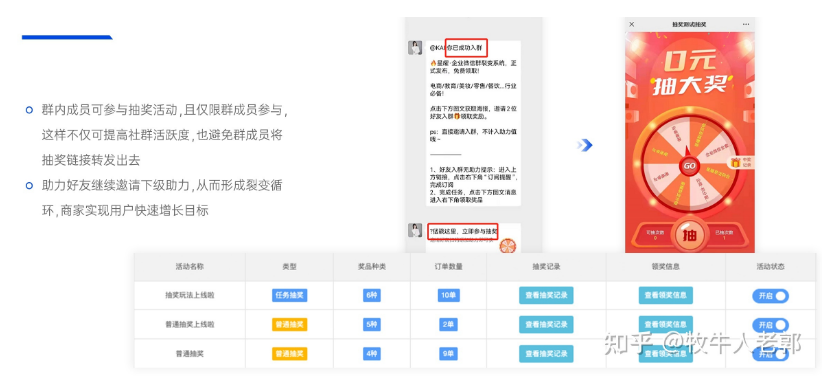Tap the GO pointer on the prize wheel
Viewport: 832px width, 380px height.
tap(689, 165)
